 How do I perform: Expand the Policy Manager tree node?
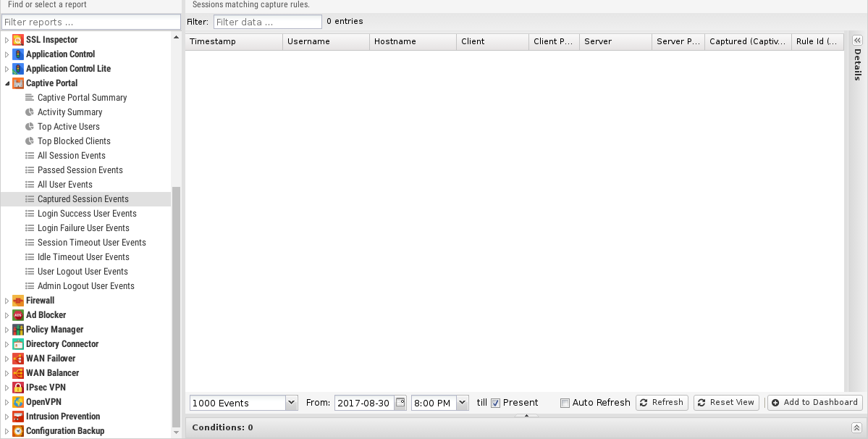(x=7, y=330)
